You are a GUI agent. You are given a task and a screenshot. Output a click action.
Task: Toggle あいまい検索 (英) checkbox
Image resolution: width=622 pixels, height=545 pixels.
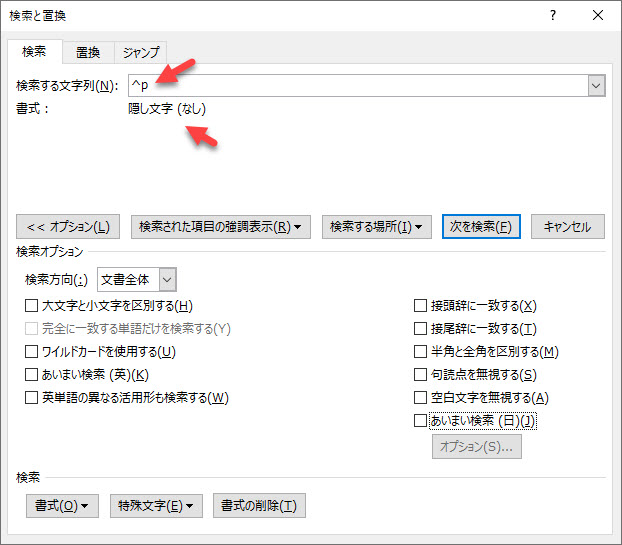pos(32,375)
